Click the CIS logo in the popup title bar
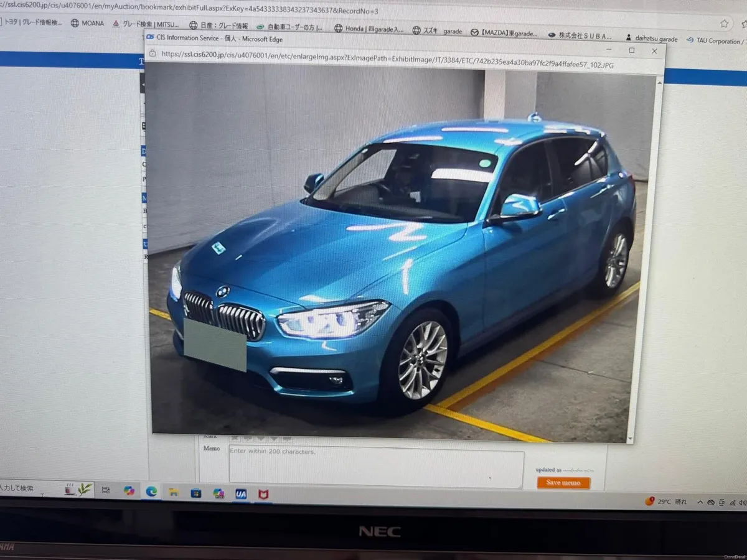 [x=149, y=38]
